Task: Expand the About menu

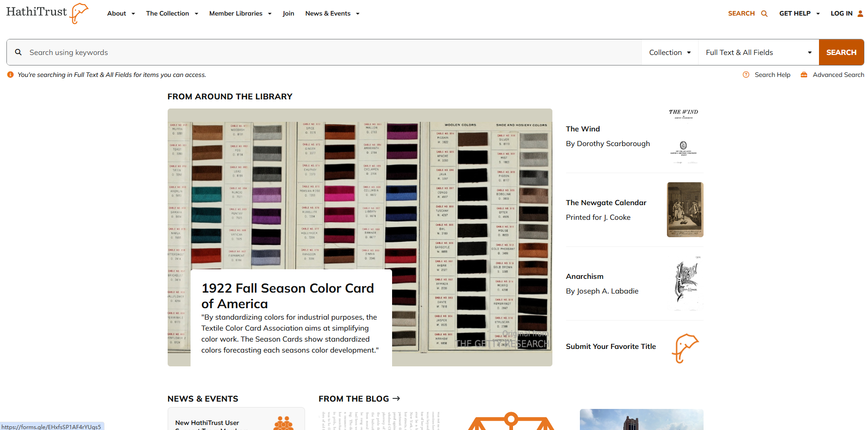Action: 121,13
